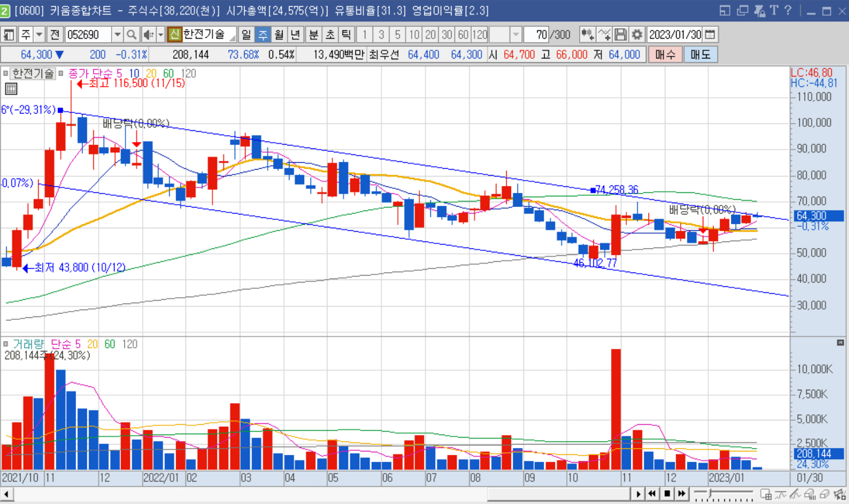The height and width of the screenshot is (504, 849).
Task: Choose interval preset 20
Action: click(x=430, y=34)
